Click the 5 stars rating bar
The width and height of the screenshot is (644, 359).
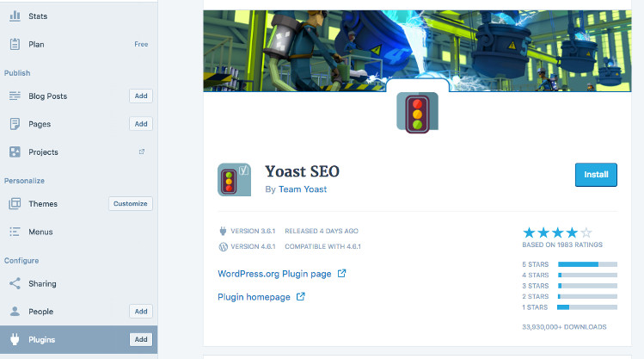coord(587,264)
